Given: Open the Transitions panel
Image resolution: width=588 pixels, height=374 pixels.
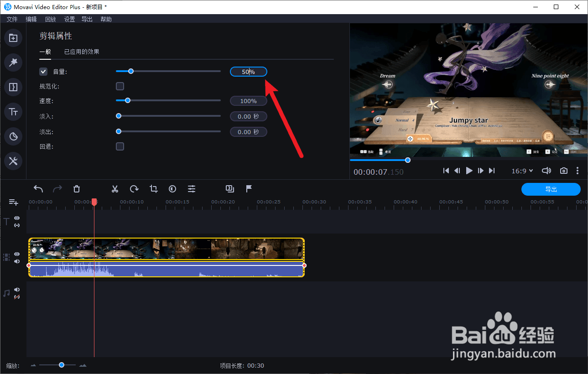Looking at the screenshot, I should click(13, 87).
